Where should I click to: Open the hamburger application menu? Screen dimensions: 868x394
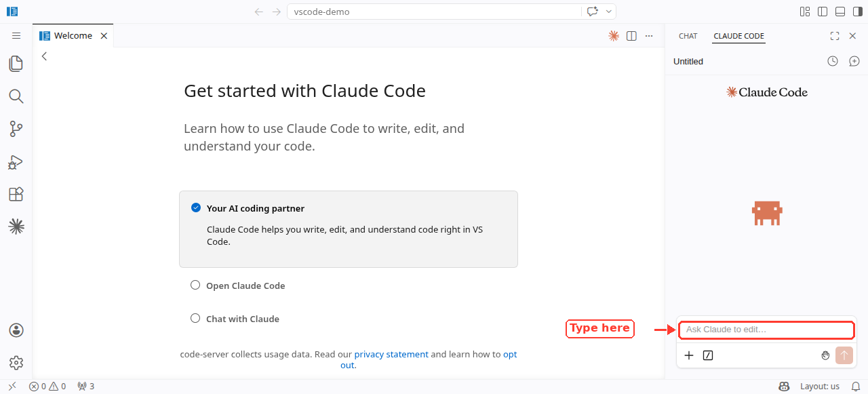[16, 35]
